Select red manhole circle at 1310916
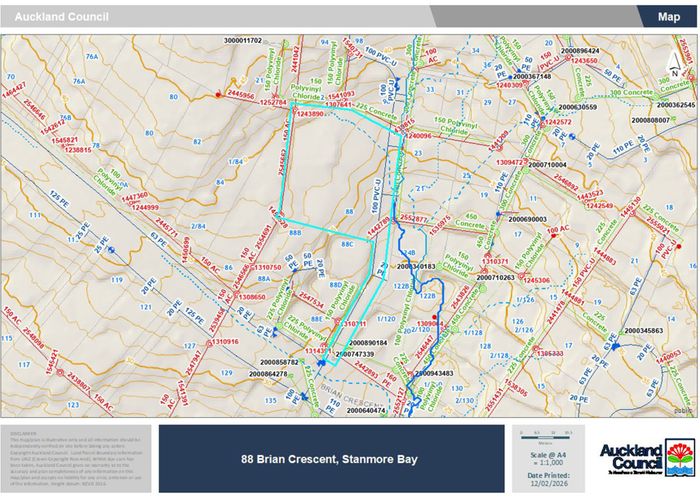 pos(210,342)
